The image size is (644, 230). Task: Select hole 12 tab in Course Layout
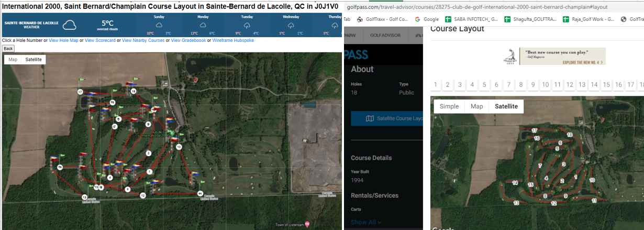570,84
